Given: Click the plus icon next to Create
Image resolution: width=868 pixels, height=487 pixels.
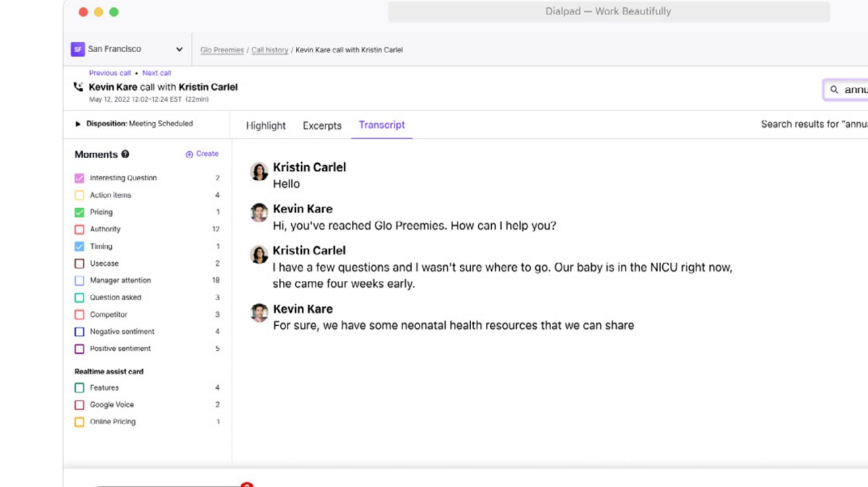Looking at the screenshot, I should (x=189, y=154).
